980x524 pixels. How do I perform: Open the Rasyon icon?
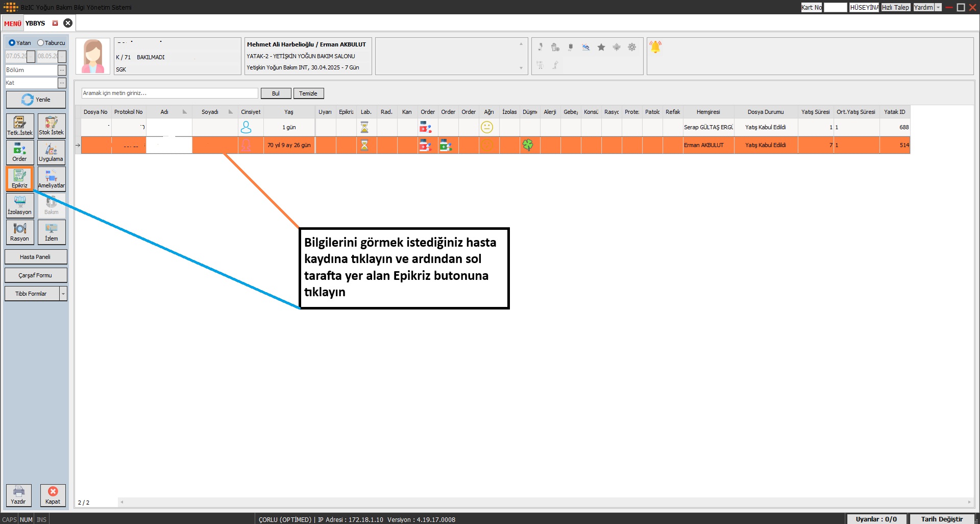coord(20,232)
